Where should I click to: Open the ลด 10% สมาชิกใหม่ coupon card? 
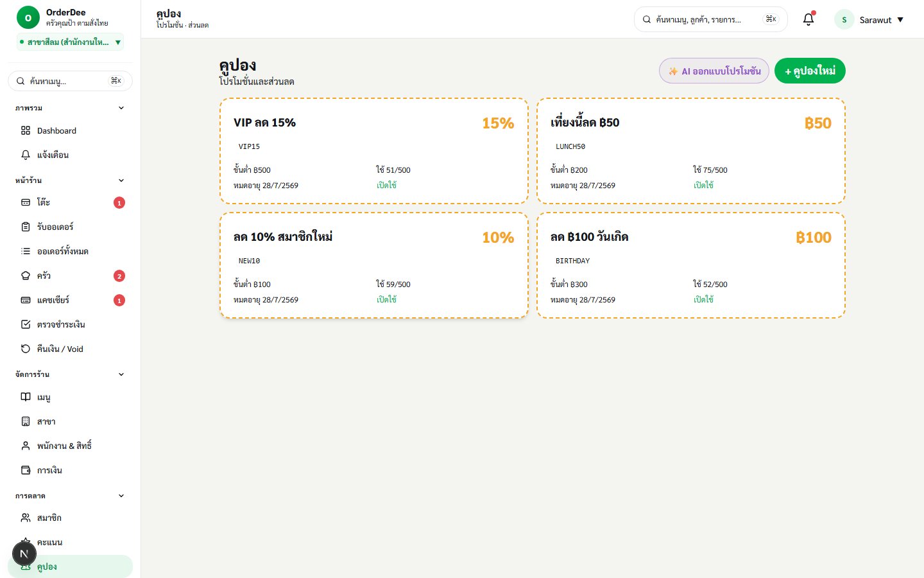pyautogui.click(x=374, y=265)
